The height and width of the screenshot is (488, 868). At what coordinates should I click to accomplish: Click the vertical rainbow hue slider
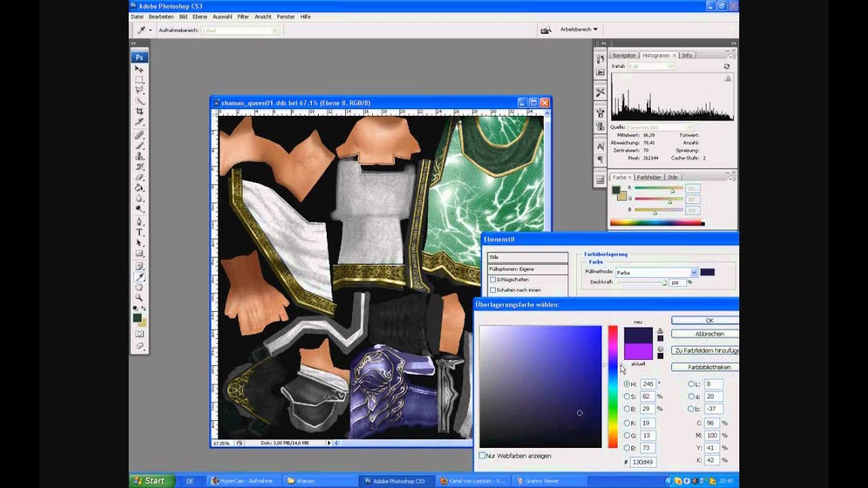tap(612, 386)
